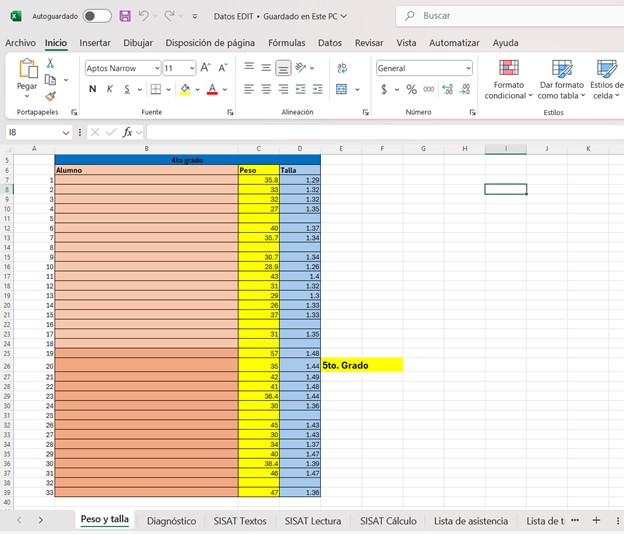Toggle underline formatting with S button
This screenshot has width=624, height=534.
(x=127, y=89)
